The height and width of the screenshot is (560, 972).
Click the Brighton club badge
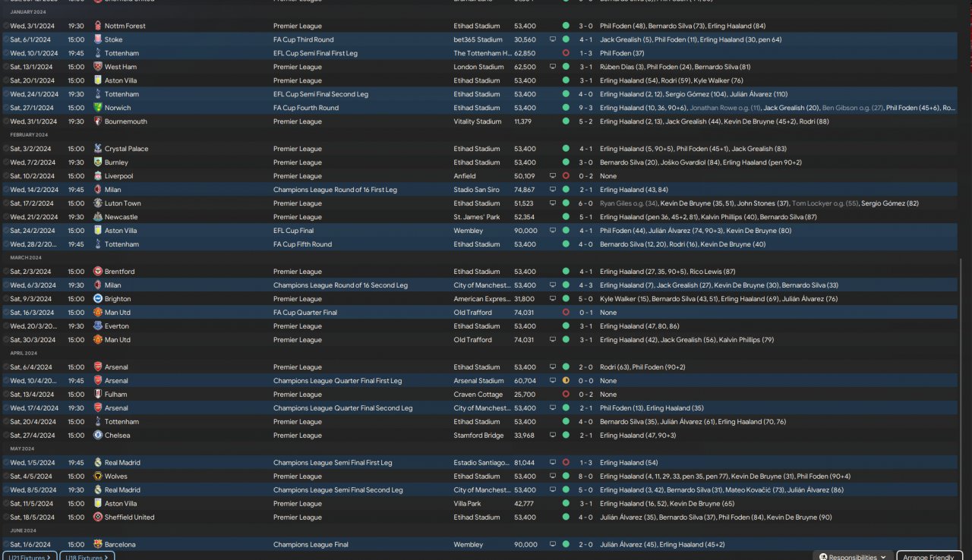tap(98, 299)
